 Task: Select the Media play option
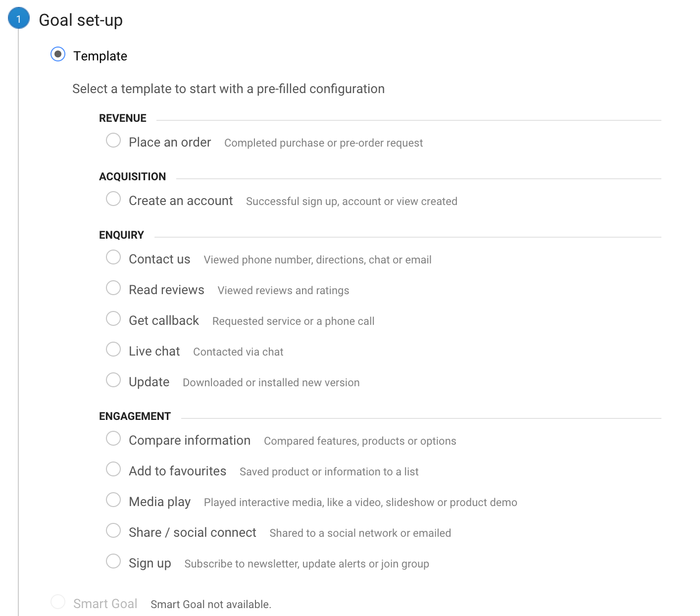click(113, 500)
